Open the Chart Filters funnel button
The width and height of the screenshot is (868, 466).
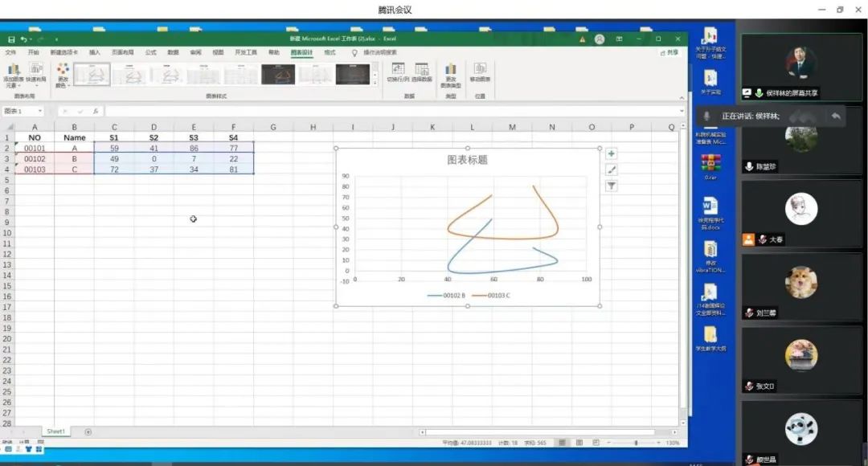point(612,186)
